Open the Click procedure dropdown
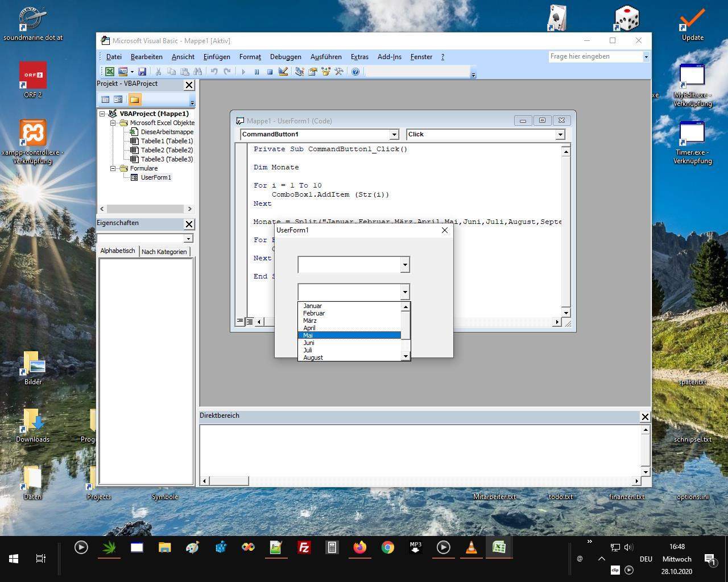This screenshot has width=728, height=582. pos(560,135)
